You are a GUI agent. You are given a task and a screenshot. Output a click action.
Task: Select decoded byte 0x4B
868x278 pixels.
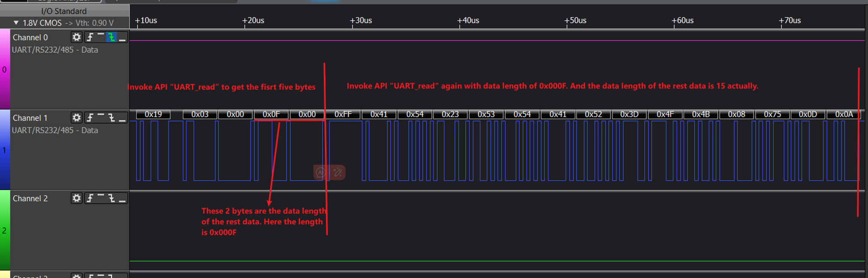tap(701, 114)
